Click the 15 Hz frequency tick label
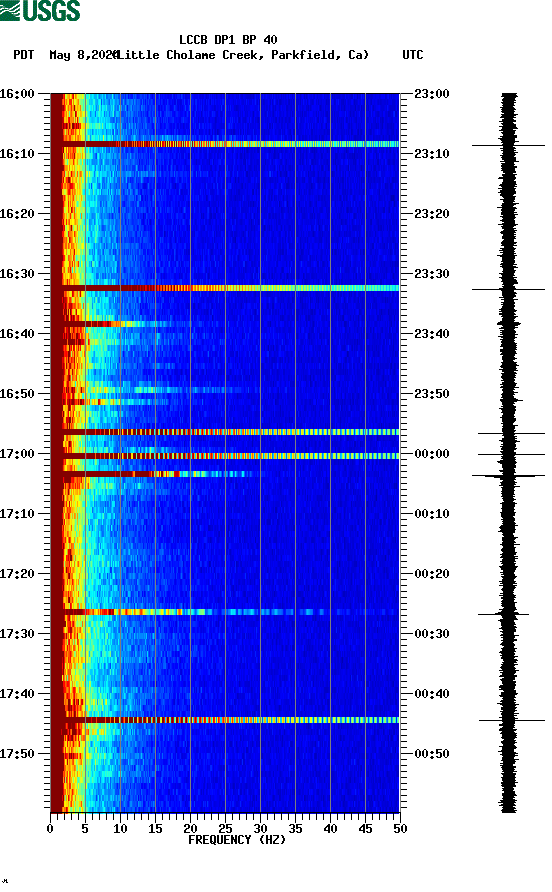 pos(155,829)
